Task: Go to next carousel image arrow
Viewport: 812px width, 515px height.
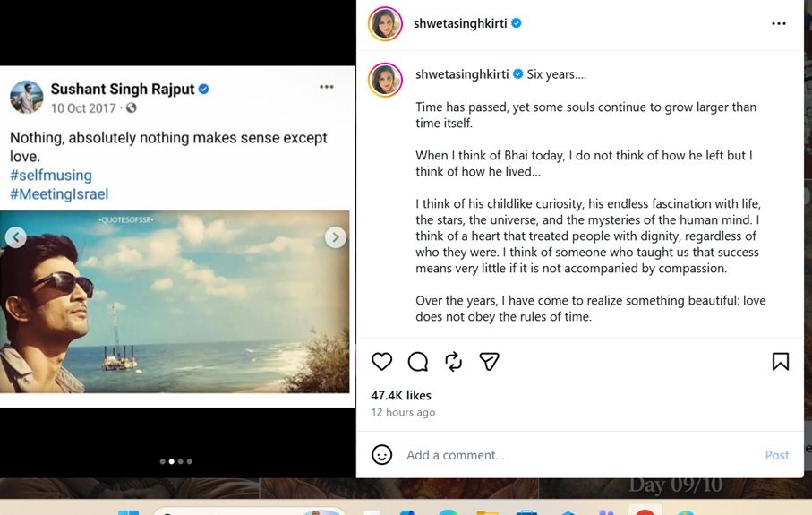Action: pyautogui.click(x=335, y=237)
